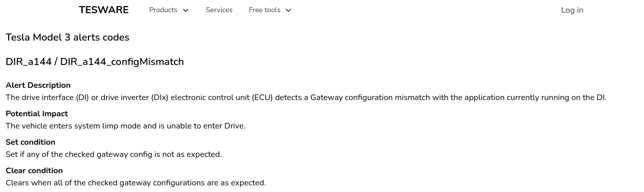Viewport: 644px width, 192px height.
Task: Click the Set condition heading
Action: coord(31,142)
